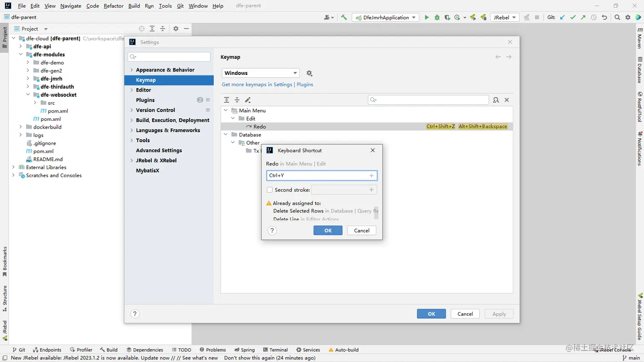Expand Build, Execution, Deployment section
Viewport: 644px width, 362px height.
tap(132, 121)
